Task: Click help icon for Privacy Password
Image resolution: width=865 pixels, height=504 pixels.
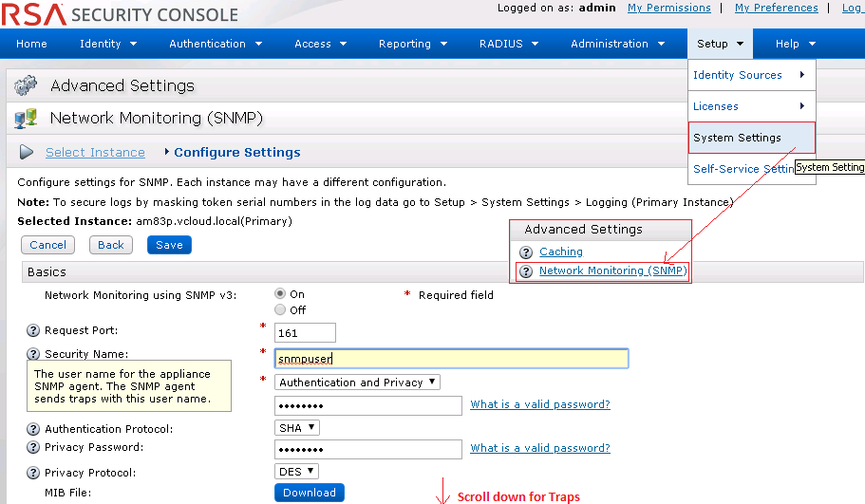Action: (x=33, y=448)
